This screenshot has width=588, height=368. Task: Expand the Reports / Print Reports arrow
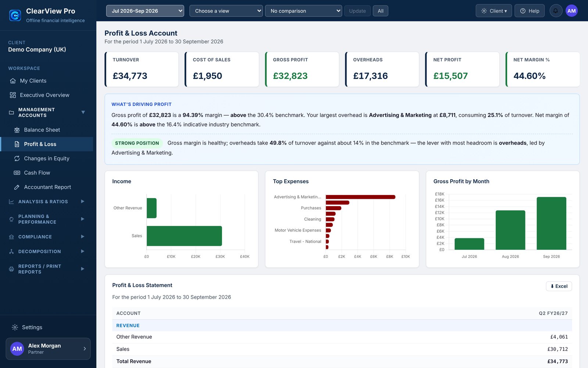pos(83,269)
